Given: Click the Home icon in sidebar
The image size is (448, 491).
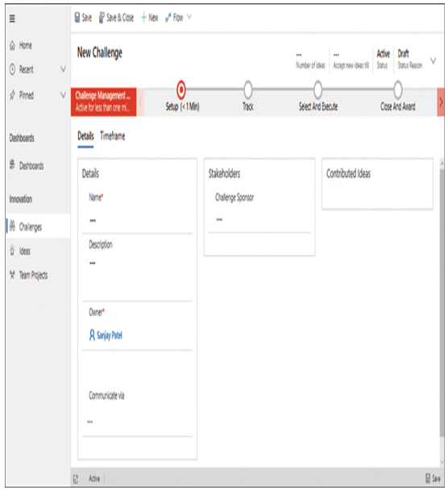Looking at the screenshot, I should [x=13, y=45].
